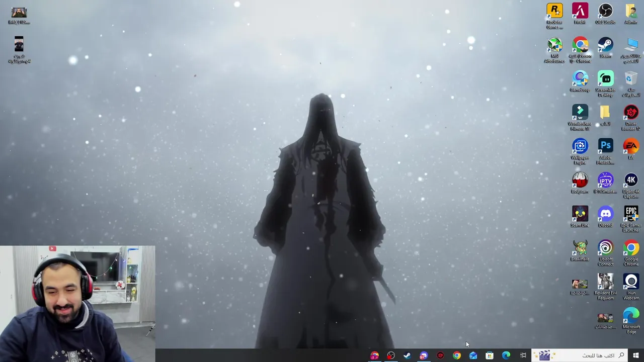Open the Google Chrome desktop shortcut
This screenshot has height=362, width=644.
631,253
